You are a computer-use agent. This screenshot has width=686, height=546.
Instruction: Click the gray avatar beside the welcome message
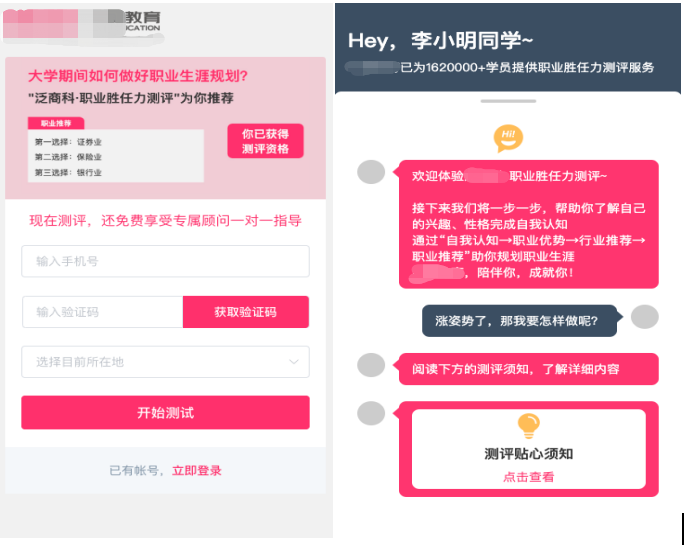(x=371, y=172)
